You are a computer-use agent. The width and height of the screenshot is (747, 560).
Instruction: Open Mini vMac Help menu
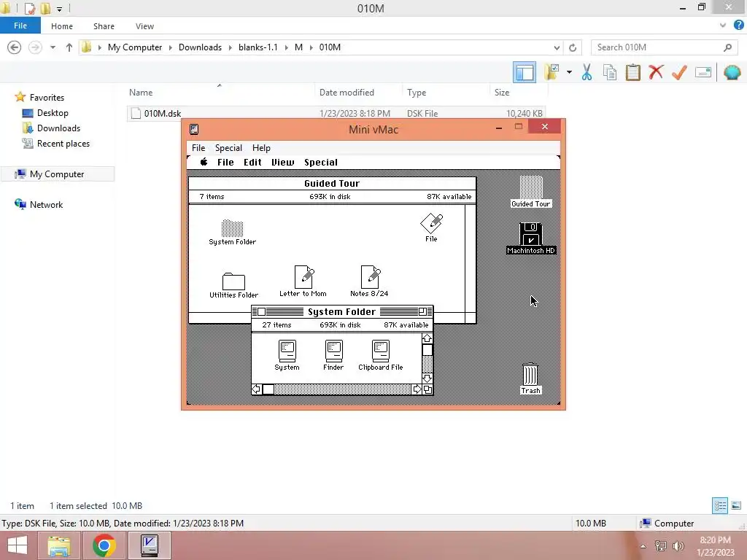[x=261, y=147]
